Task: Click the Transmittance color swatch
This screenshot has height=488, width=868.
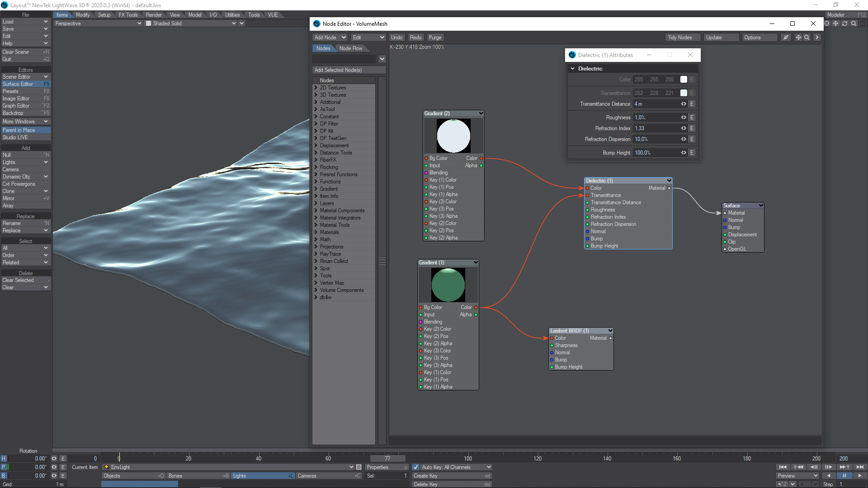Action: point(684,93)
